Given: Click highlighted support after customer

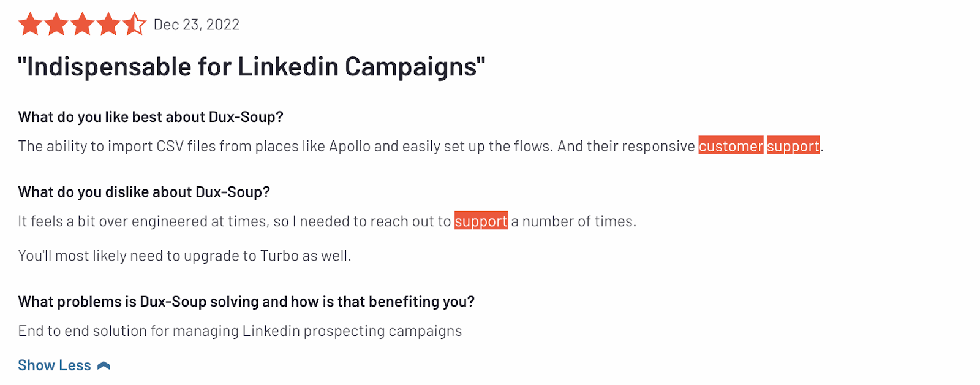Looking at the screenshot, I should click(x=793, y=146).
